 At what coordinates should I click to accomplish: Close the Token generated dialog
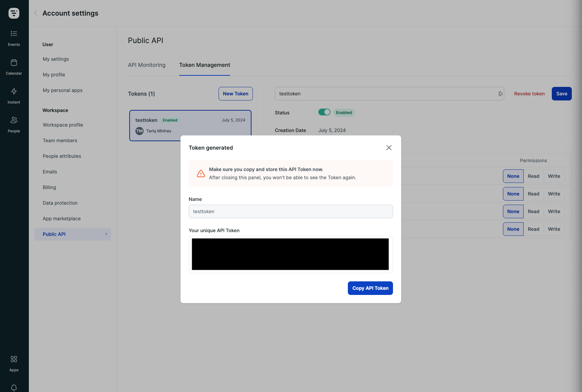point(389,148)
